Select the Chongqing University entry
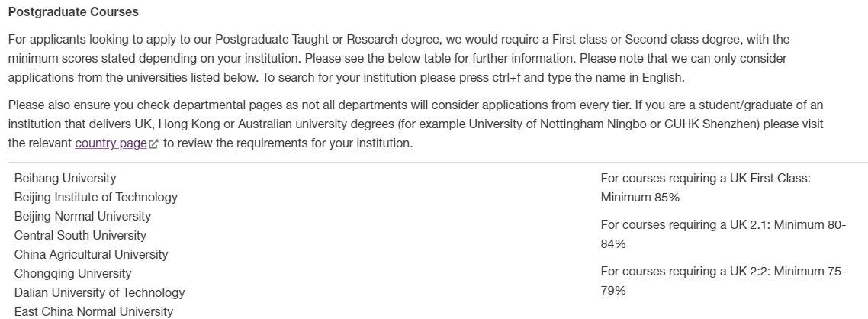Image resolution: width=868 pixels, height=319 pixels. tap(72, 273)
